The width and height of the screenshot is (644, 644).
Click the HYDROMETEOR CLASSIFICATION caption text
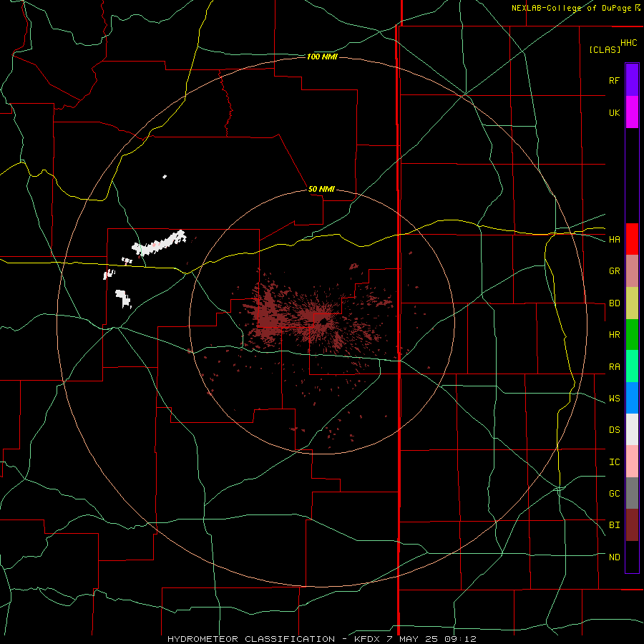click(x=250, y=639)
